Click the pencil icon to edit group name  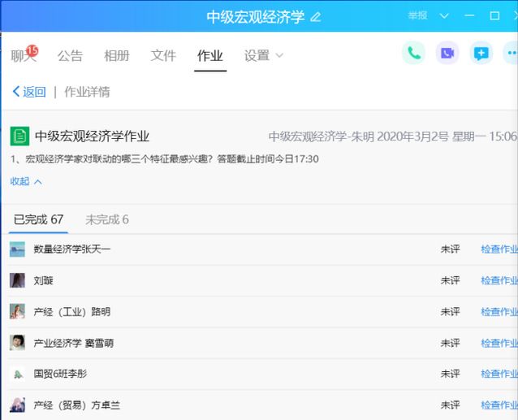316,17
